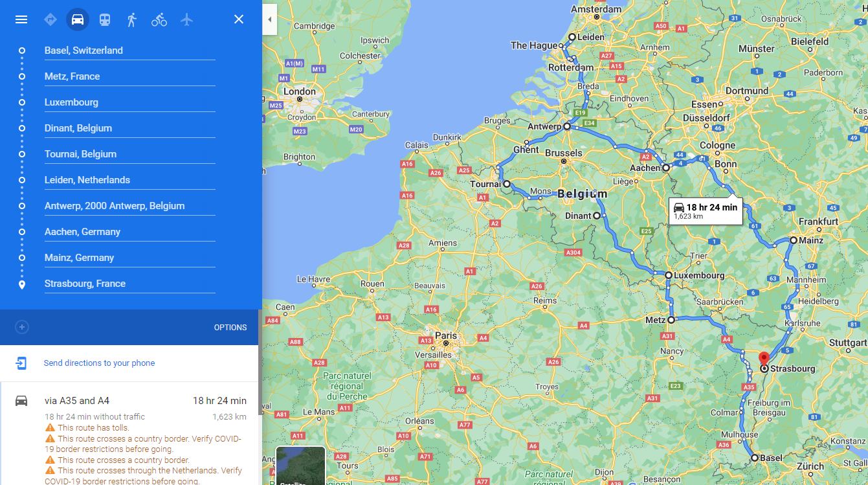Choose walking travel mode
The image size is (868, 485).
pos(132,19)
